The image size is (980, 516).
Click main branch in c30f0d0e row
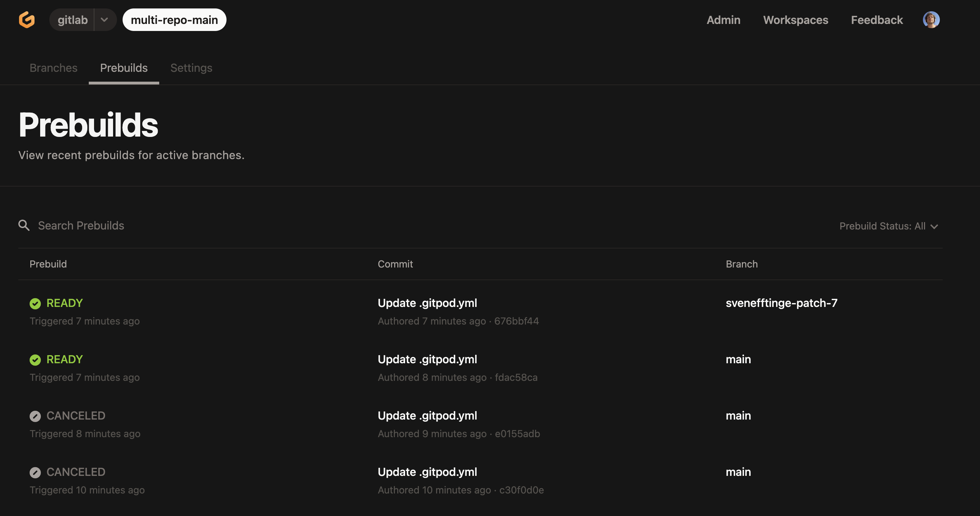point(738,472)
